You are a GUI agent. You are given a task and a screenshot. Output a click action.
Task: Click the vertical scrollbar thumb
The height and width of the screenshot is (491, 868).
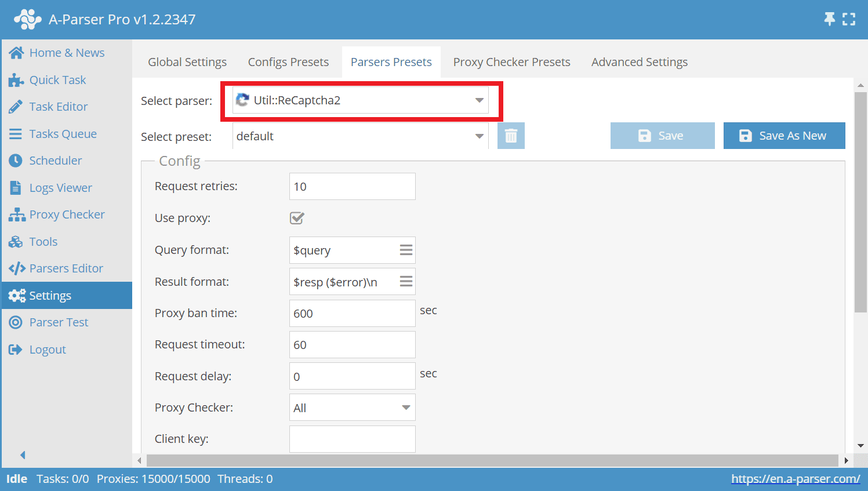click(860, 202)
